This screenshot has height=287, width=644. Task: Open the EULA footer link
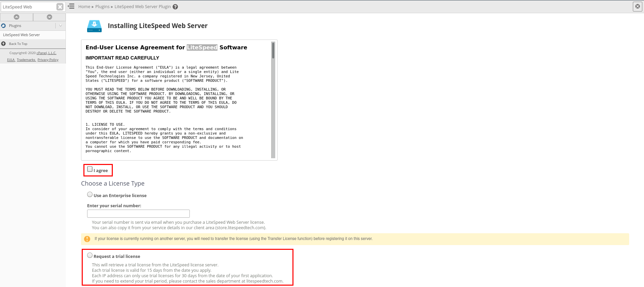coord(11,60)
